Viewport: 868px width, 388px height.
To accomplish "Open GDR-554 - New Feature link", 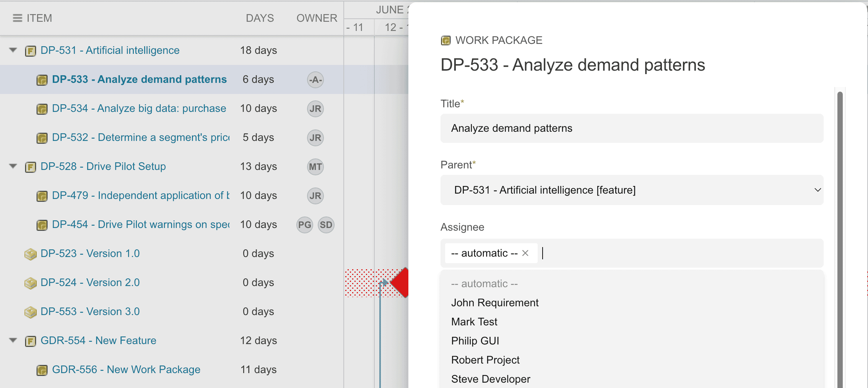I will pos(99,341).
